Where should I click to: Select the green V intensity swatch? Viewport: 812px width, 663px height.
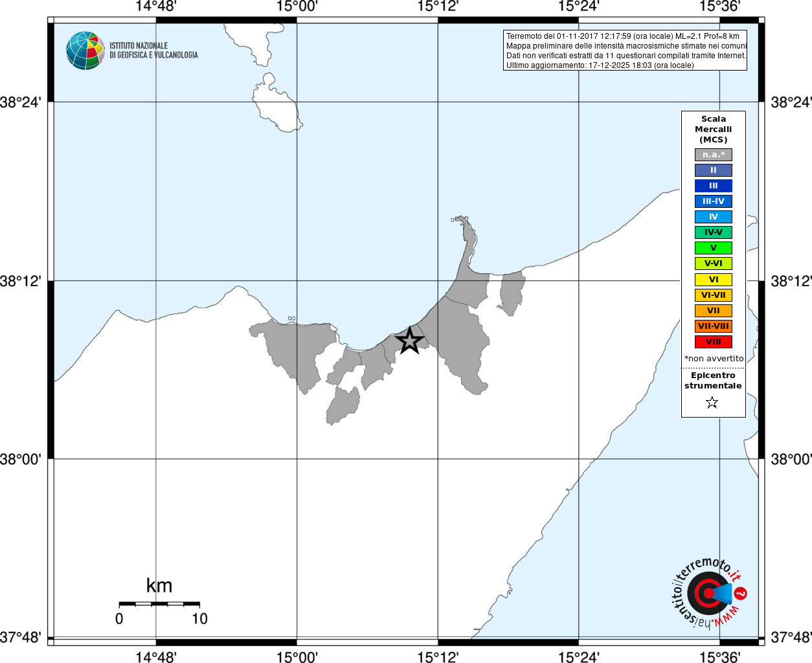(714, 248)
